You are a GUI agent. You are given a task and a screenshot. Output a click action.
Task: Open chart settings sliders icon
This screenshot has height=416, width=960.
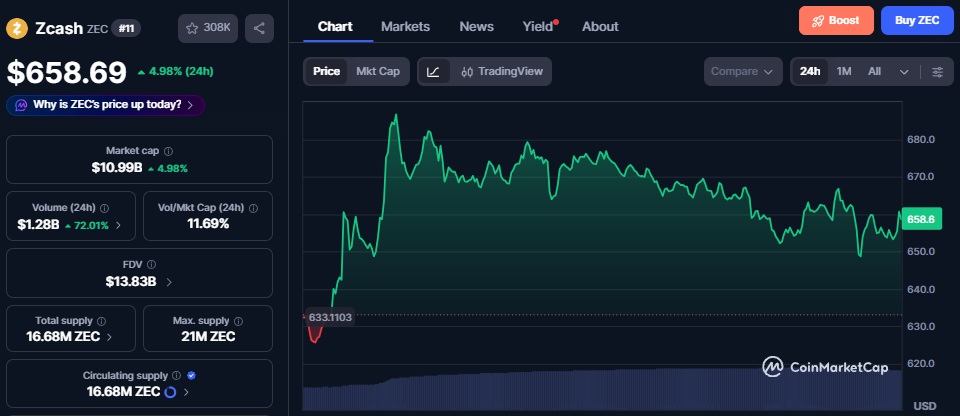(937, 72)
